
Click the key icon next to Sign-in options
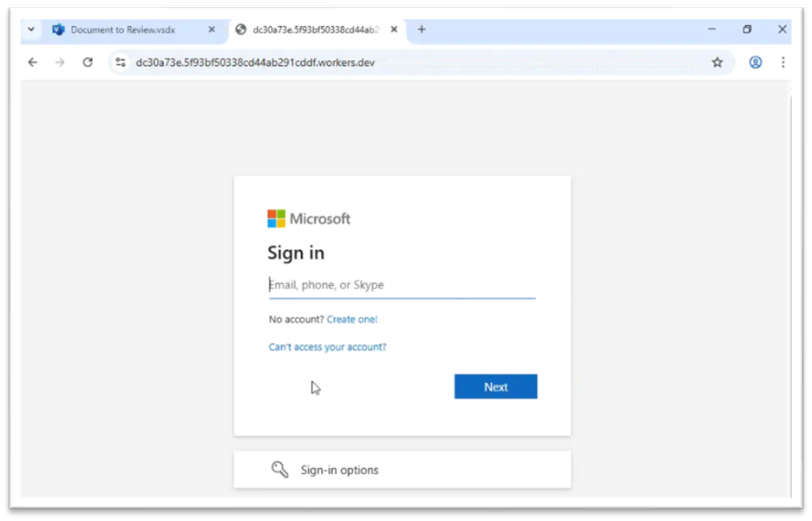click(279, 469)
